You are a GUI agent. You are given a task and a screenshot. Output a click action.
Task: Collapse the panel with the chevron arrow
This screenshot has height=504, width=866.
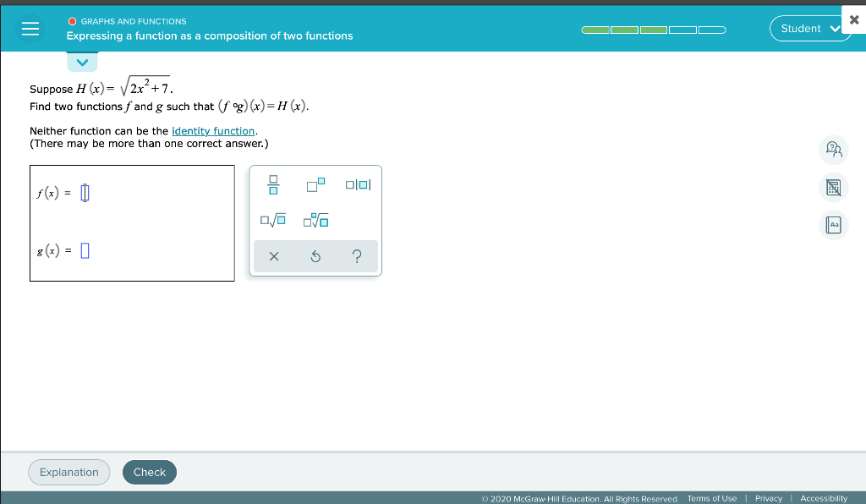(x=82, y=61)
